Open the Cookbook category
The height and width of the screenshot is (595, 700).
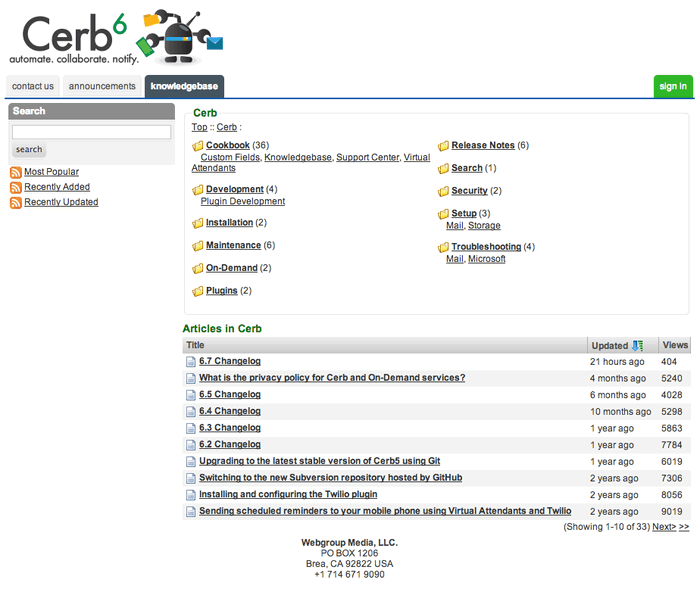(x=228, y=145)
